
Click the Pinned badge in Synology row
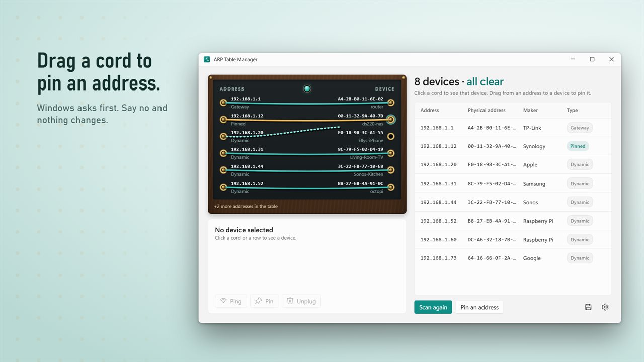(578, 146)
